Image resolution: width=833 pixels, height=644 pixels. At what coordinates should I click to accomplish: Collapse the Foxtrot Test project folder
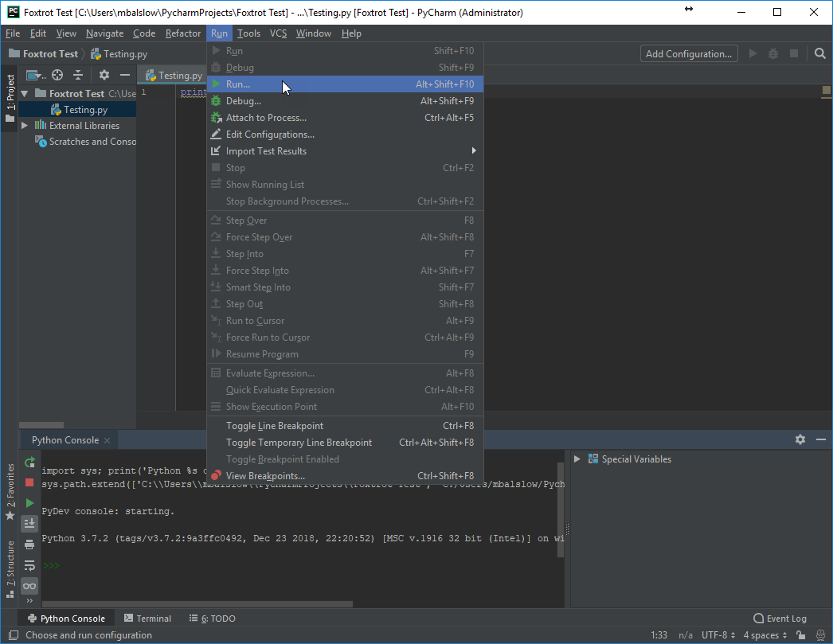coord(25,94)
